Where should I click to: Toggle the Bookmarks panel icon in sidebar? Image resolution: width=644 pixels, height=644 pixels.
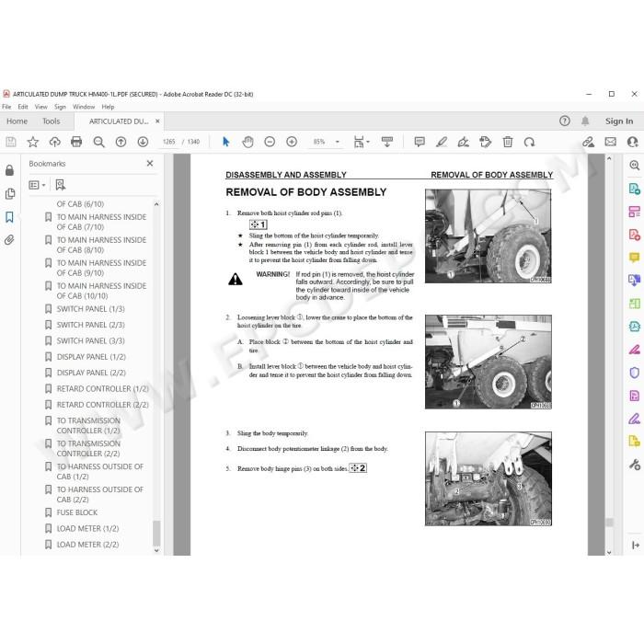tap(9, 217)
